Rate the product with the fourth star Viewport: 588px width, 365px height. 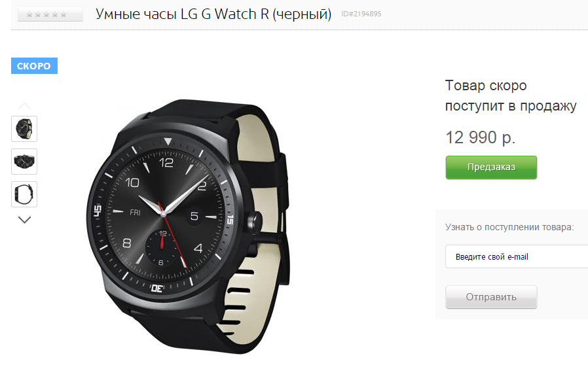pos(55,14)
